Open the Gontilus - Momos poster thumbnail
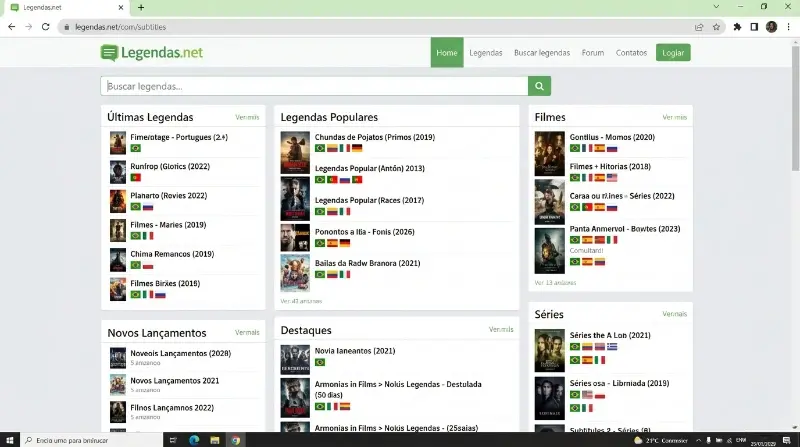Screen dimensions: 800x447 (549, 153)
